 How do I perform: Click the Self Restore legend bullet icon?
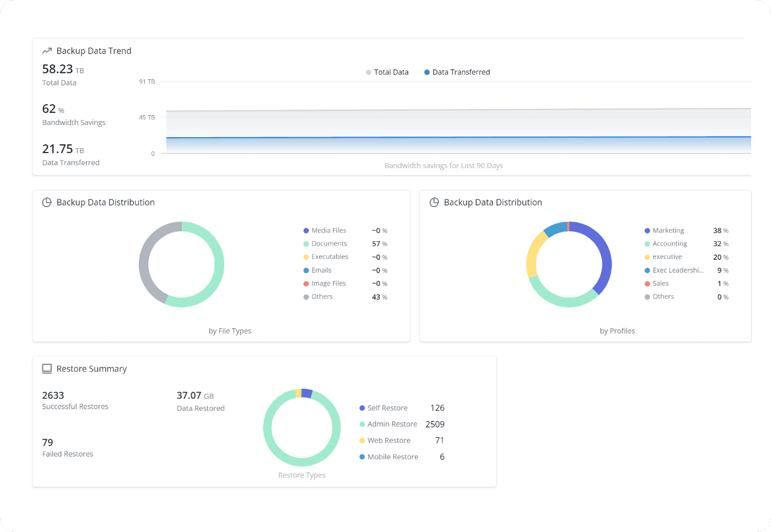(362, 408)
